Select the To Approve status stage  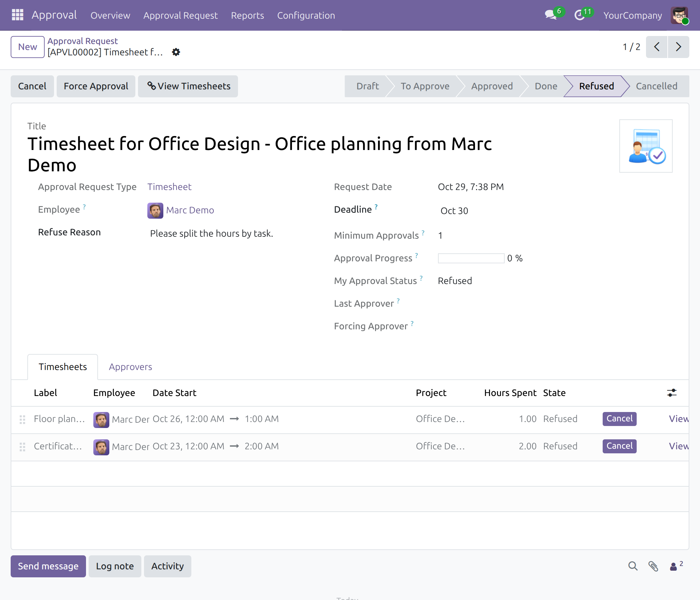[x=425, y=86]
